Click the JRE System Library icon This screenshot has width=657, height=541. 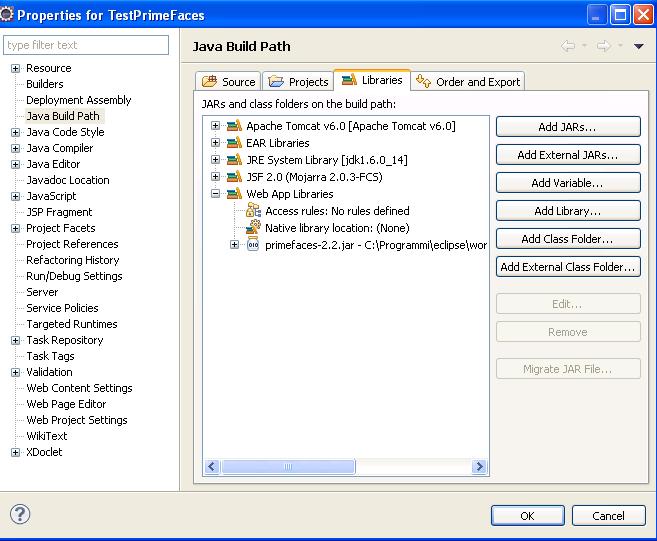point(234,160)
